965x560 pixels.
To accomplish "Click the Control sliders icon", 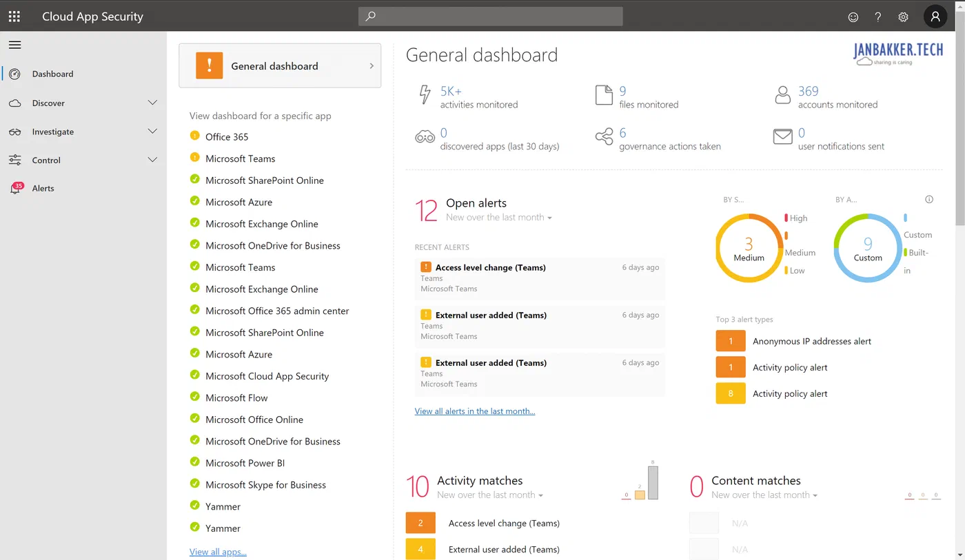I will (x=14, y=160).
